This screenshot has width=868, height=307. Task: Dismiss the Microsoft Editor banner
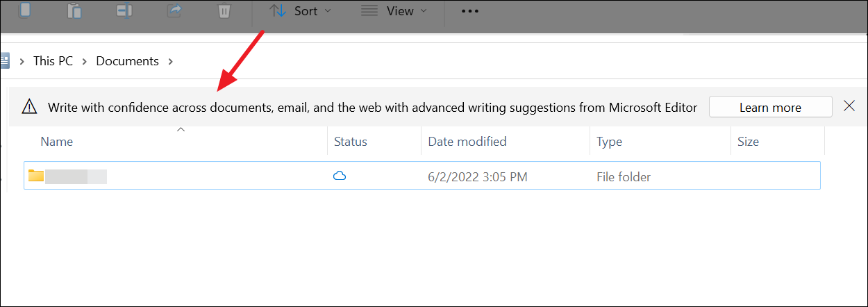click(x=849, y=106)
